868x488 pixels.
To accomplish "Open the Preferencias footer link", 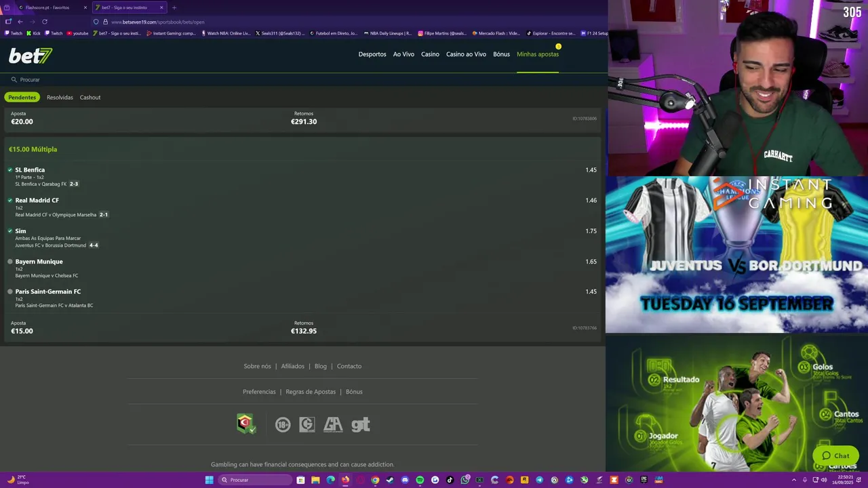I will [x=259, y=392].
